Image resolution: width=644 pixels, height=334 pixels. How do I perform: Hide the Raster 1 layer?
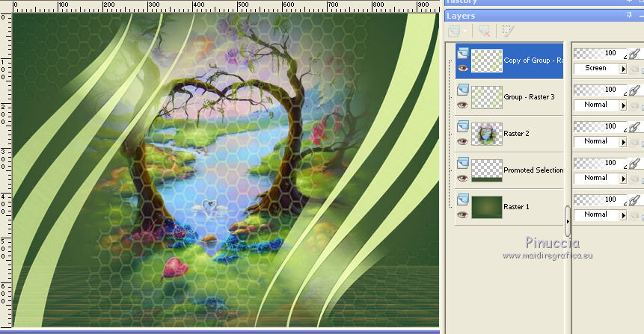pos(463,214)
